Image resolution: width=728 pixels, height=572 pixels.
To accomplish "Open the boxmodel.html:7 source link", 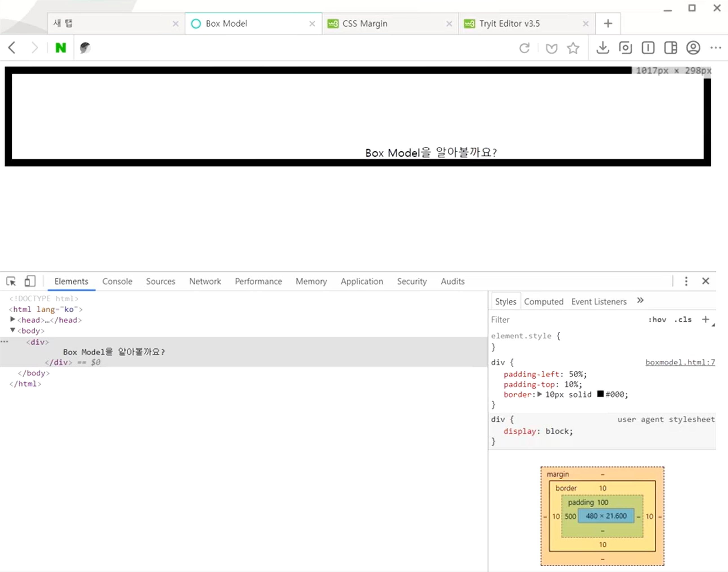I will click(x=680, y=362).
